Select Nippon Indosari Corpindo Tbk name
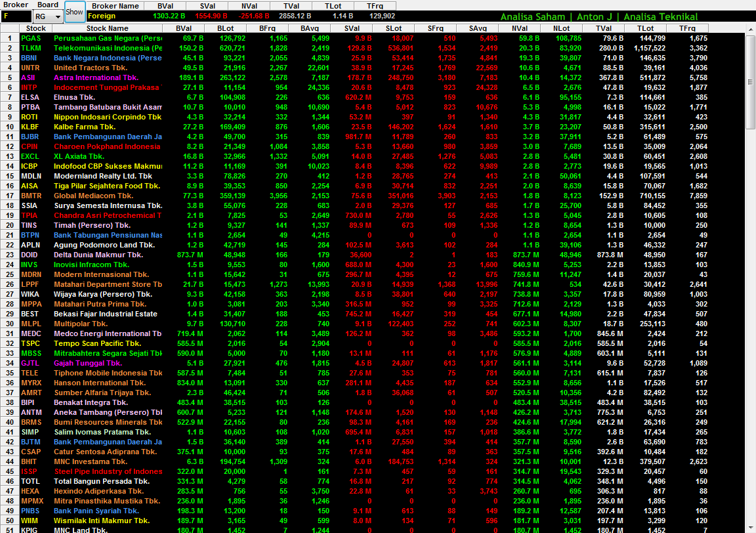 pyautogui.click(x=108, y=117)
